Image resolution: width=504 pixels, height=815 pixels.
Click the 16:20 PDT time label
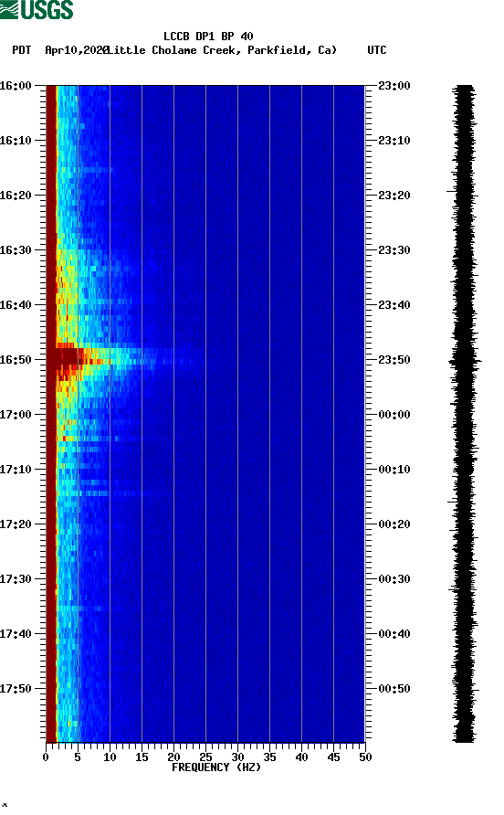tap(16, 196)
